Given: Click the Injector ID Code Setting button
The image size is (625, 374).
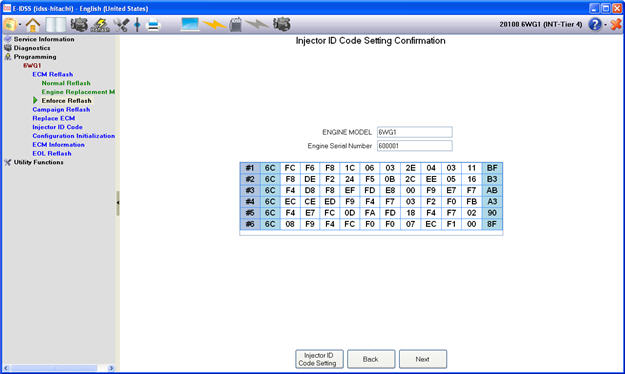Looking at the screenshot, I should (319, 359).
